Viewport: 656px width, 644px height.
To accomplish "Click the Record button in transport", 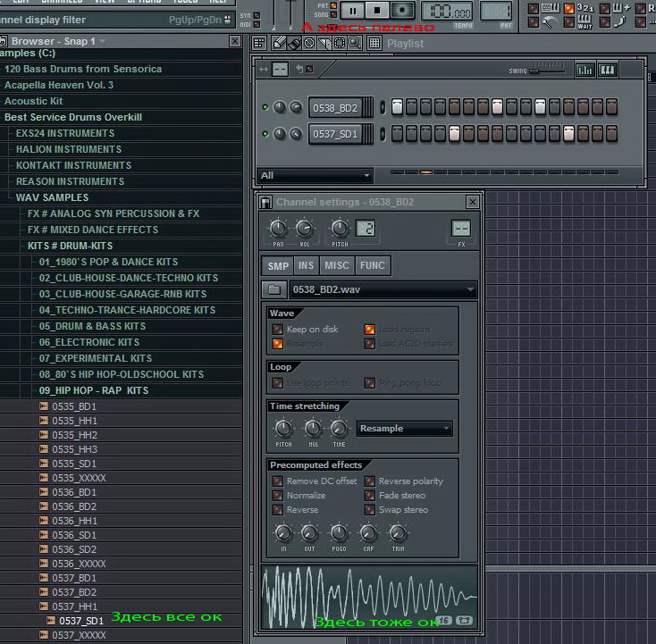I will tap(403, 10).
